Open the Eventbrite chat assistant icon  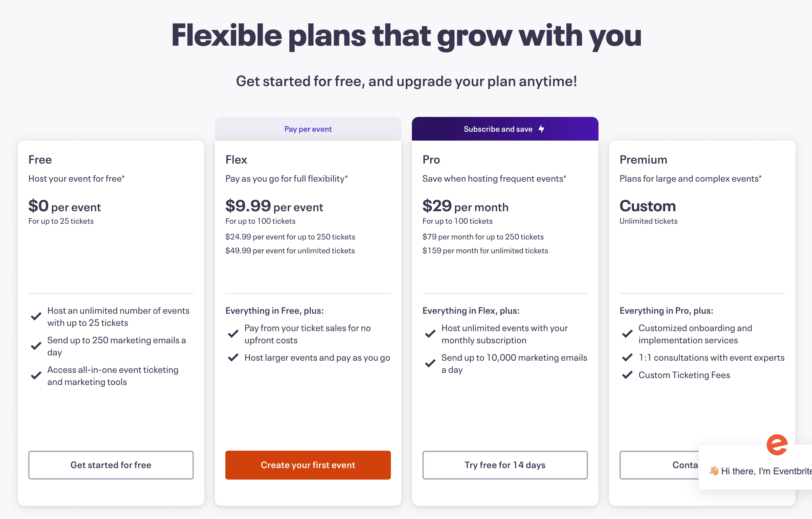(x=777, y=446)
